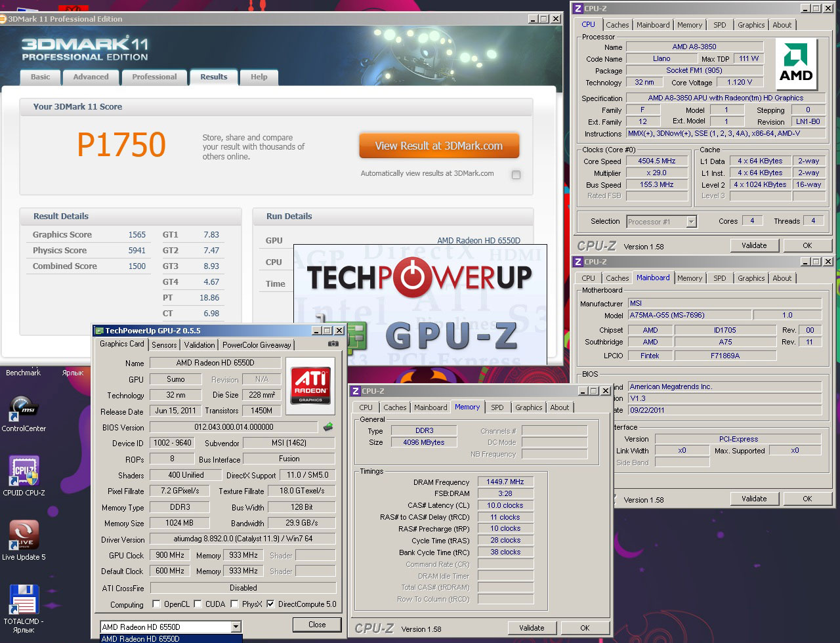Screen dimensions: 840x643
Task: Click the AMD logo in CPU-Z
Action: [x=796, y=64]
